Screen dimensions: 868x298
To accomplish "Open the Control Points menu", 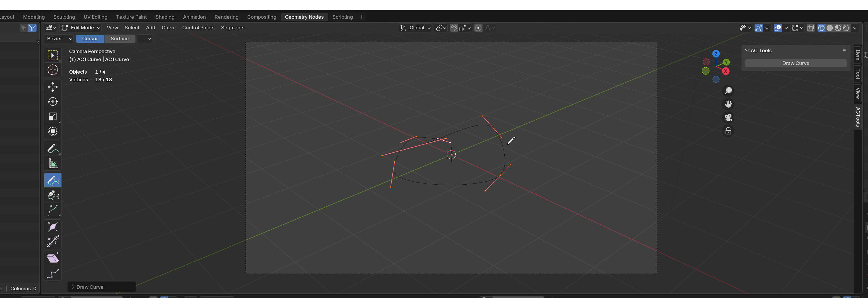I will (x=198, y=28).
